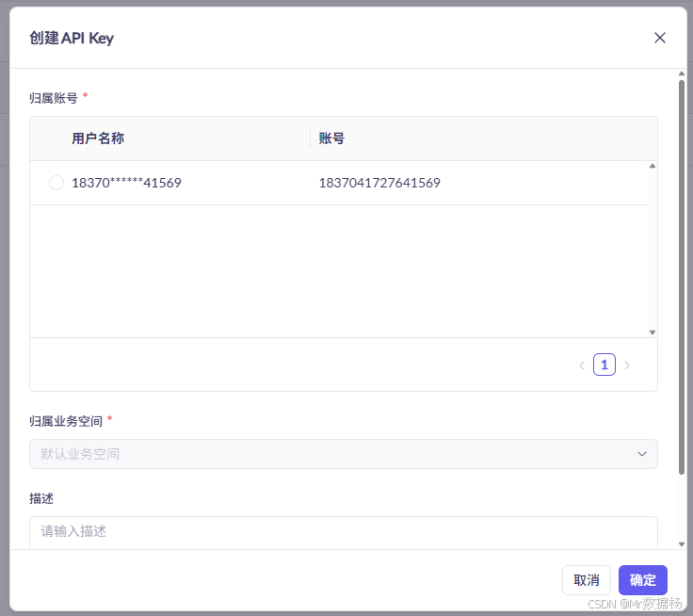The width and height of the screenshot is (693, 616).
Task: Go to page 1 in pagination
Action: click(604, 365)
